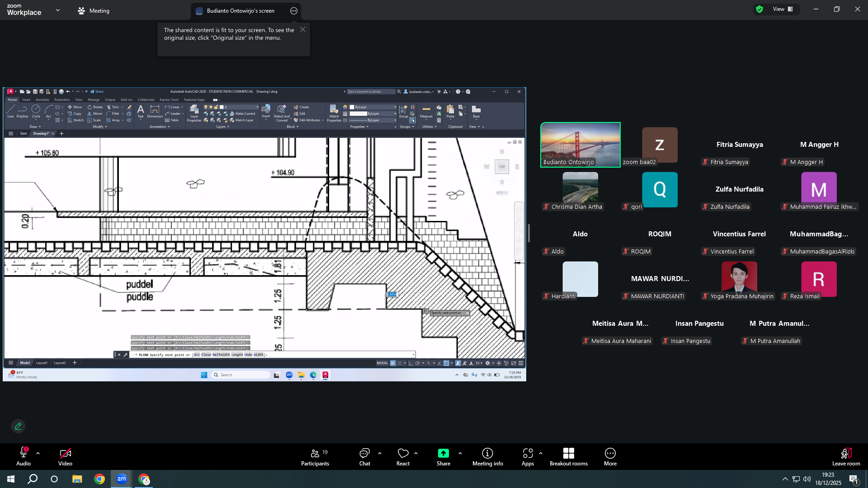Click the Group tool in Groups panel

point(403,112)
